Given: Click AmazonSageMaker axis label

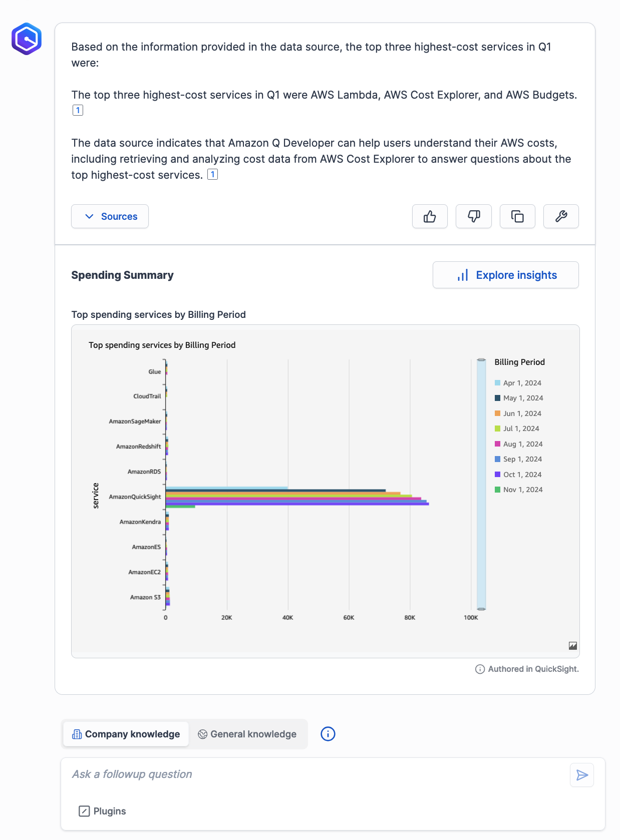Looking at the screenshot, I should [135, 421].
